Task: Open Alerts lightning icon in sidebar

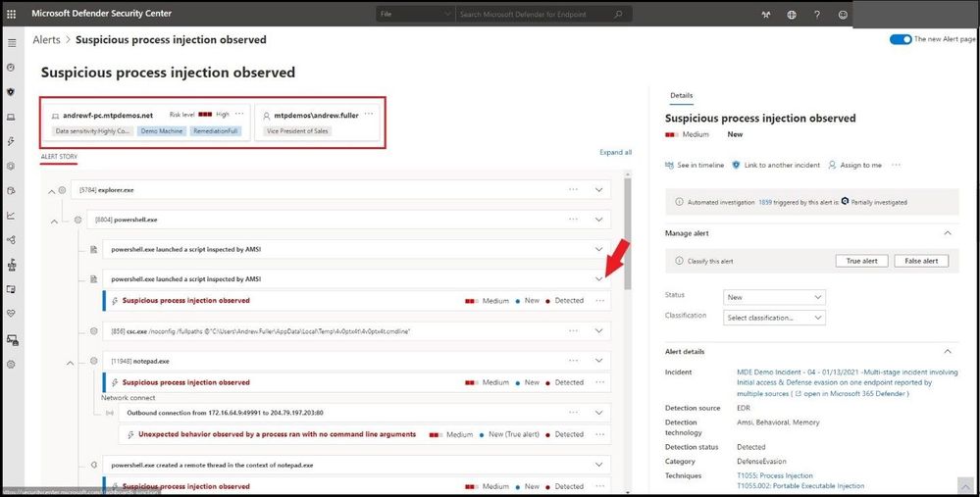Action: pyautogui.click(x=11, y=141)
